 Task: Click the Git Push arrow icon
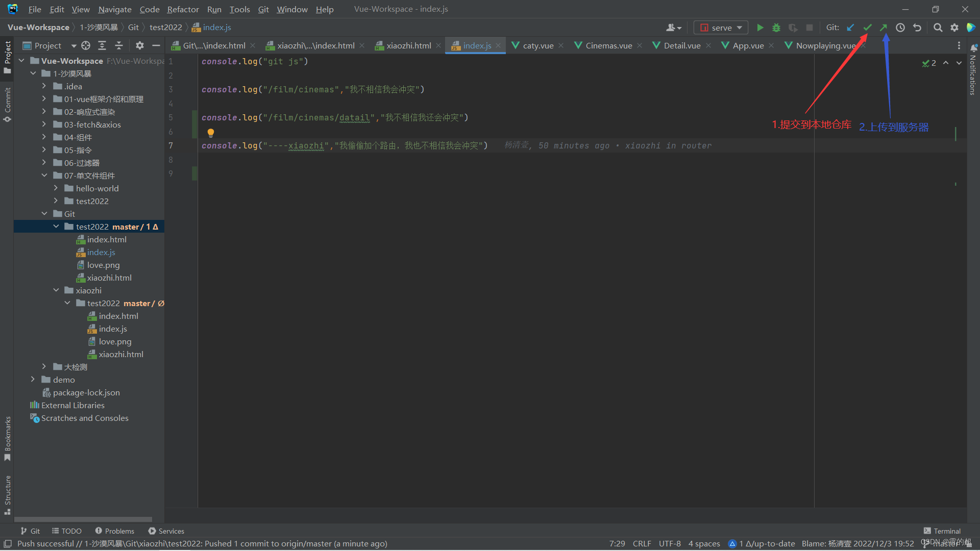(x=884, y=28)
